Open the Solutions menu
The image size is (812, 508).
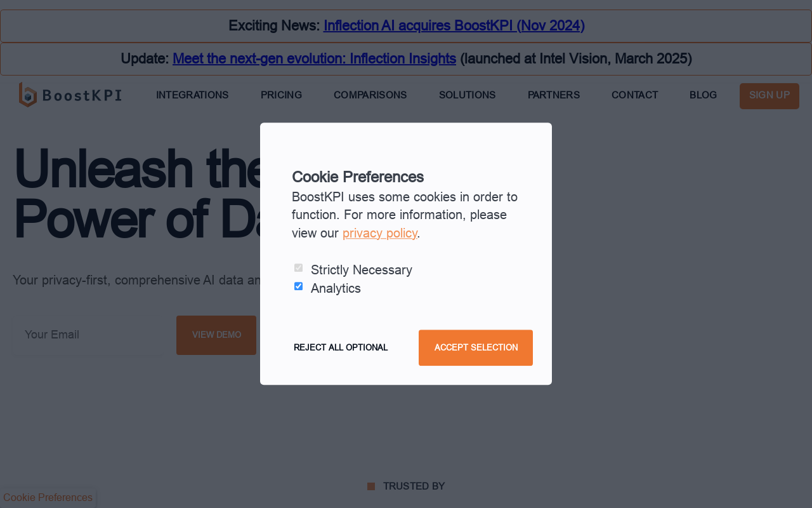pos(468,95)
